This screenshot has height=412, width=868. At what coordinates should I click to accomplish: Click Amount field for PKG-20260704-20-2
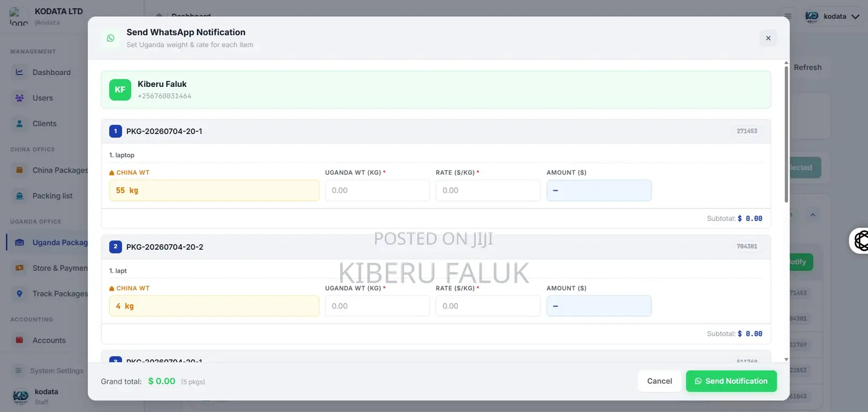tap(599, 306)
